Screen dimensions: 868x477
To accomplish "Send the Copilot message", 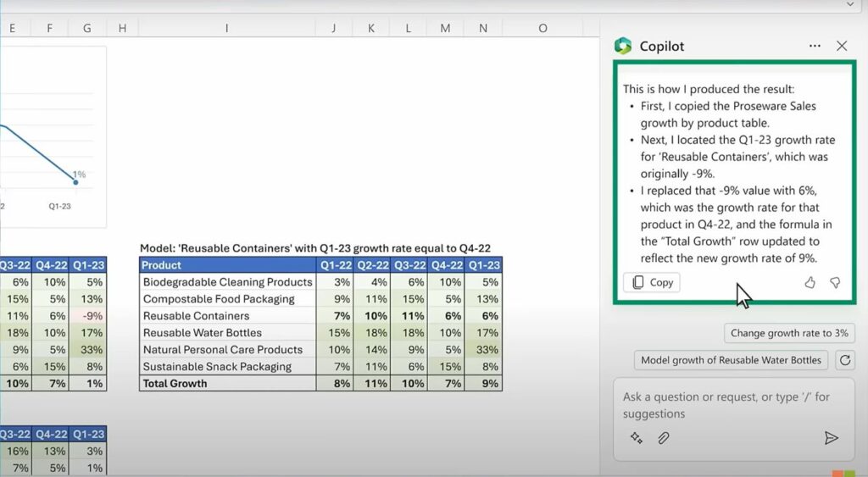I will (831, 438).
